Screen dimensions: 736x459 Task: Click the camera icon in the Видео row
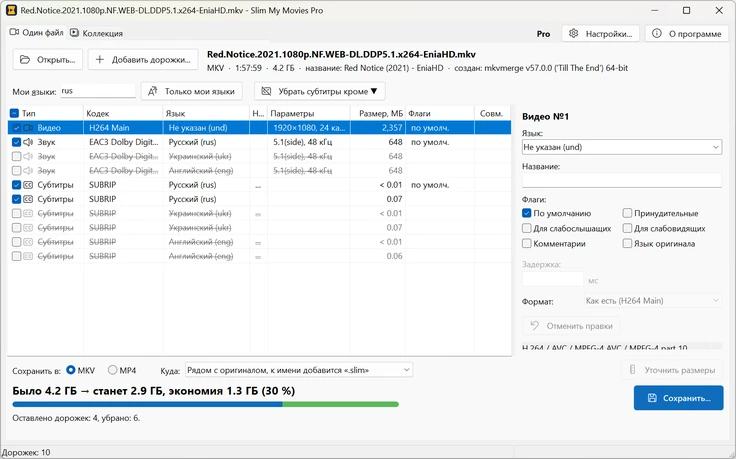28,128
